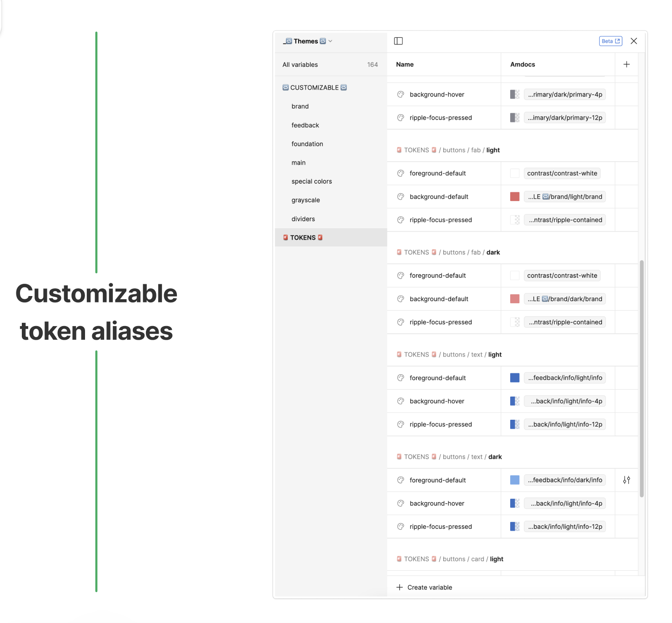Select the brand group in the sidebar

pyautogui.click(x=300, y=106)
